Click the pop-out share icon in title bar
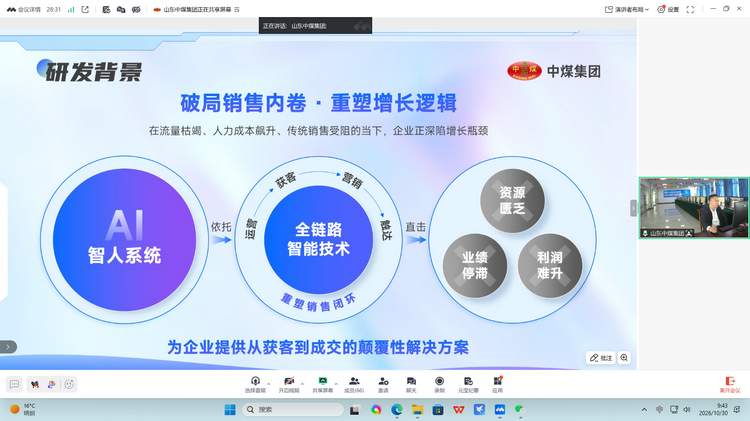The image size is (750, 421). point(85,10)
